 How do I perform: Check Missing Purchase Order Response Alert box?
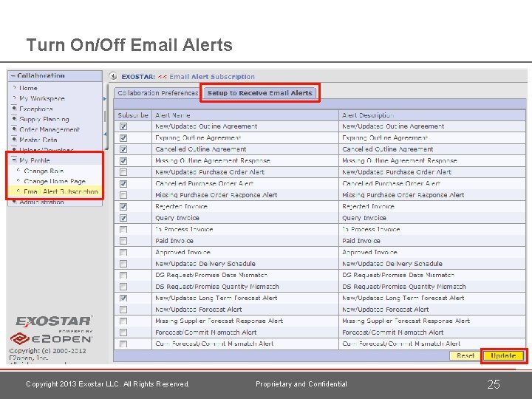pyautogui.click(x=123, y=195)
